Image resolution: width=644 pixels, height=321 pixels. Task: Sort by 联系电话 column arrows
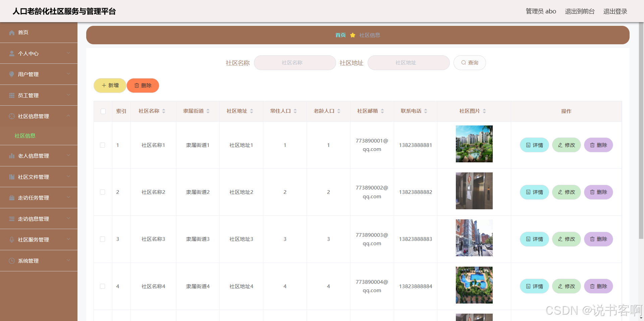426,111
